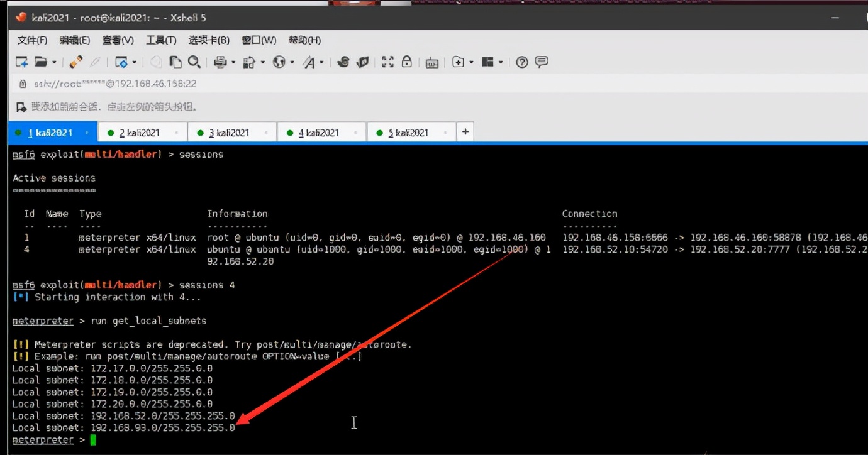This screenshot has height=455, width=868.
Task: Open the 编辑(E) menu
Action: tap(75, 40)
